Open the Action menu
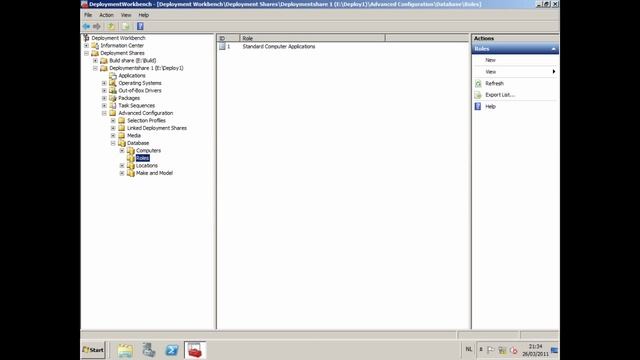The height and width of the screenshot is (360, 640). pos(107,15)
